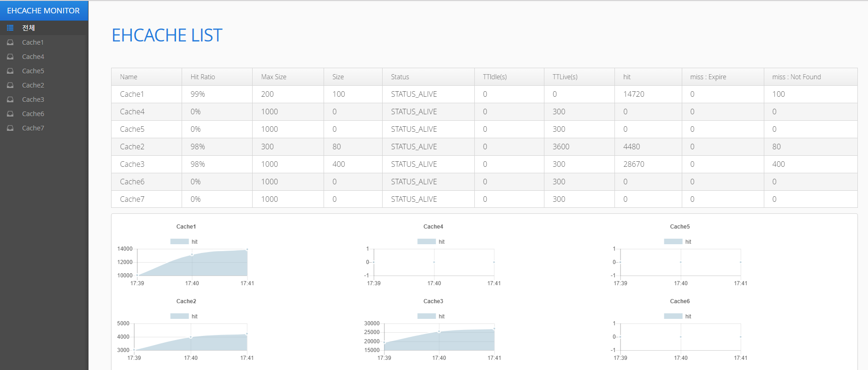Screen dimensions: 868x370
Task: Click the inbox icon beside Cache1 in sidebar
Action: [10, 42]
